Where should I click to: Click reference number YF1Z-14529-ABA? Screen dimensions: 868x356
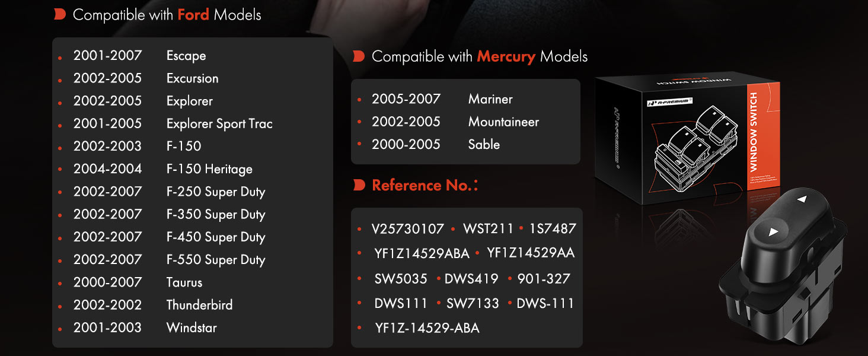coord(427,328)
